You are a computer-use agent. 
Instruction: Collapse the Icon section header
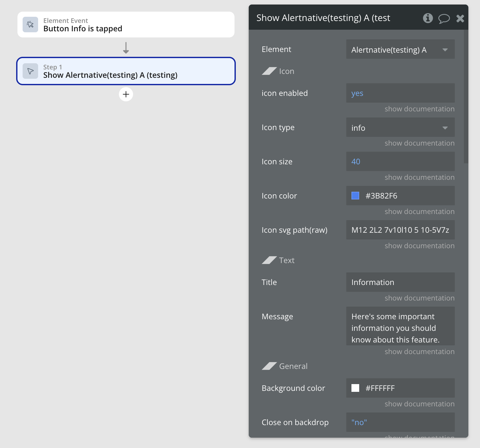(269, 71)
